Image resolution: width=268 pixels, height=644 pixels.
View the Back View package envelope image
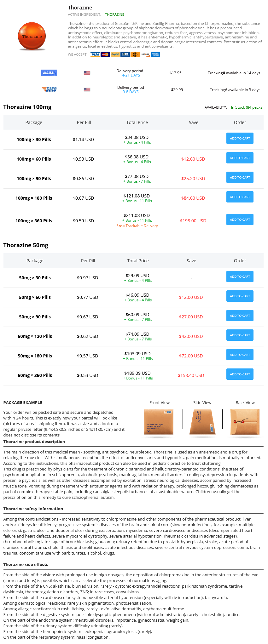coord(245,422)
